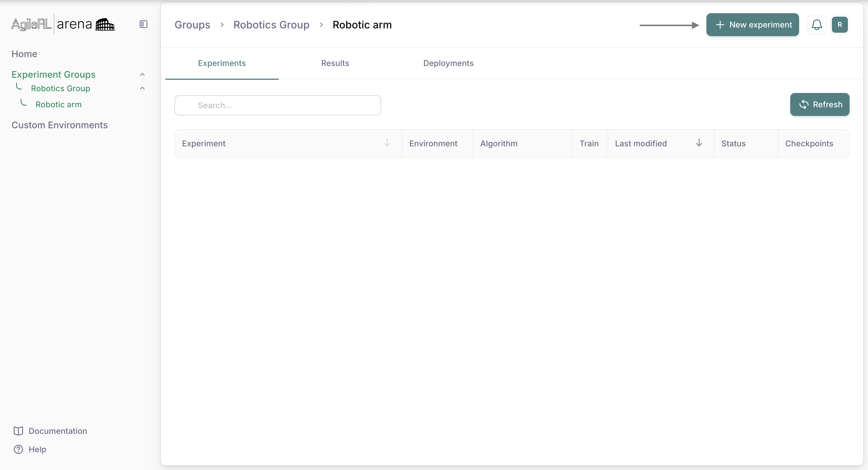Screen dimensions: 868x470
Task: Sort by the Last modified column arrow
Action: click(x=699, y=143)
